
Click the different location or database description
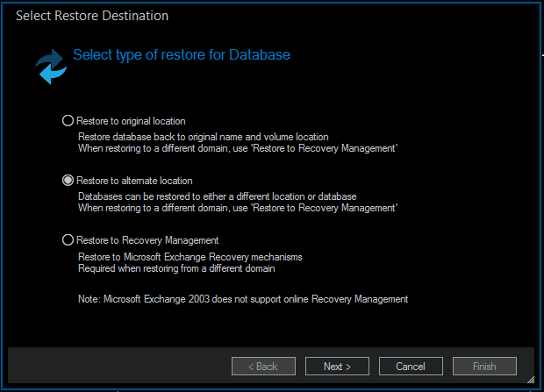[x=217, y=196]
